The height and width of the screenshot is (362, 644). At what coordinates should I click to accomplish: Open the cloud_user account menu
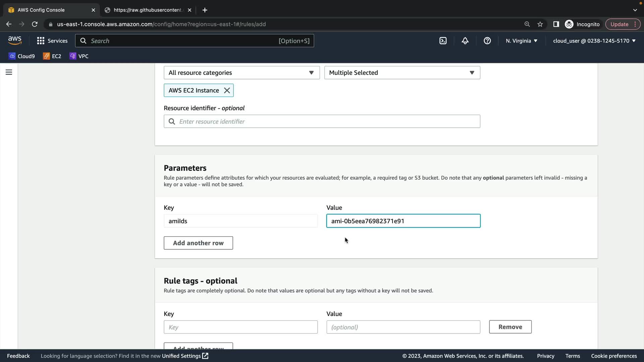[594, 41]
